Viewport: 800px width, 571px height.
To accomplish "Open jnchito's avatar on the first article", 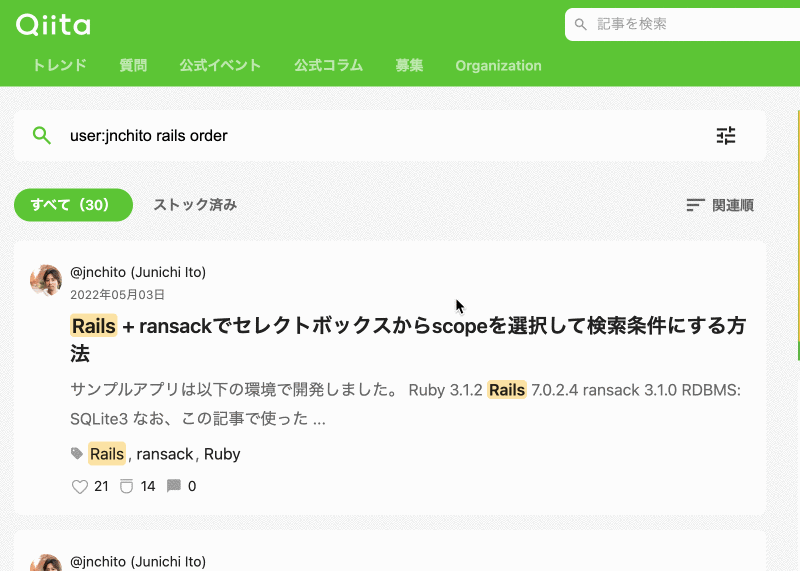I will 46,280.
